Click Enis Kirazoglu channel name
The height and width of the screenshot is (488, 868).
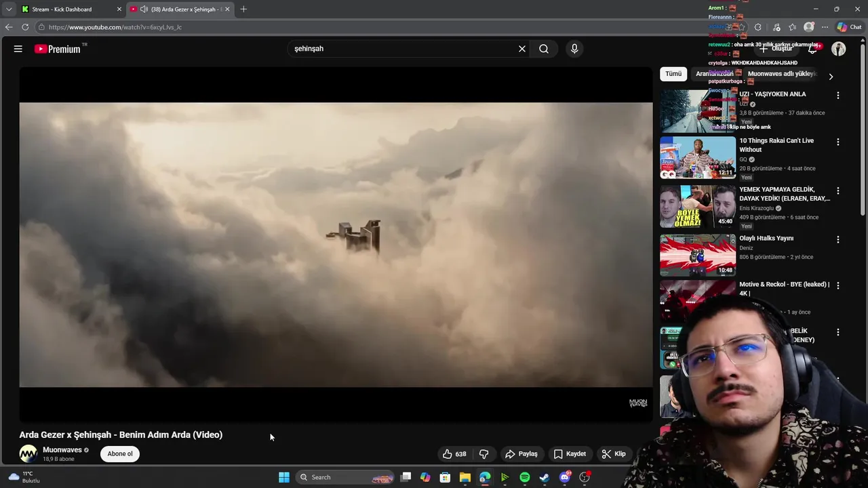[x=756, y=208]
